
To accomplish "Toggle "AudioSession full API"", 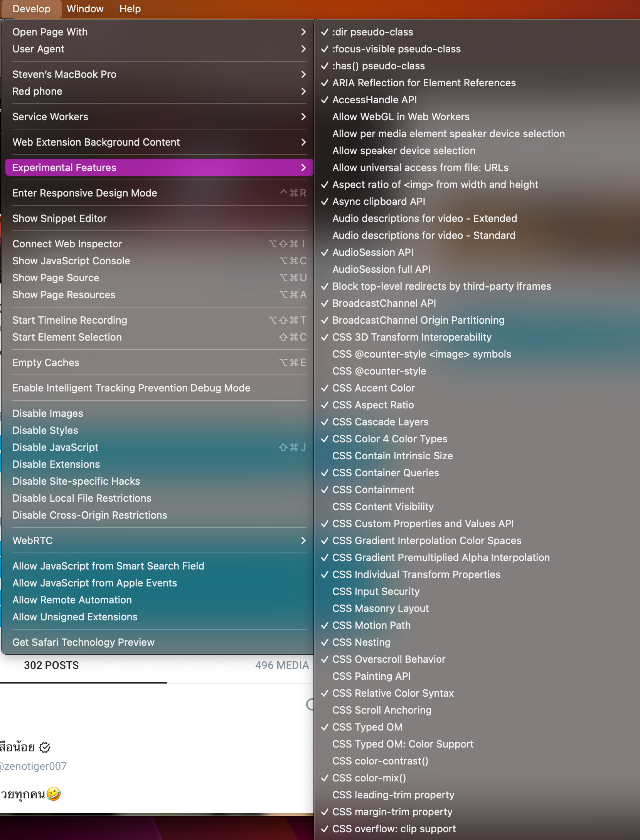I will [x=382, y=269].
